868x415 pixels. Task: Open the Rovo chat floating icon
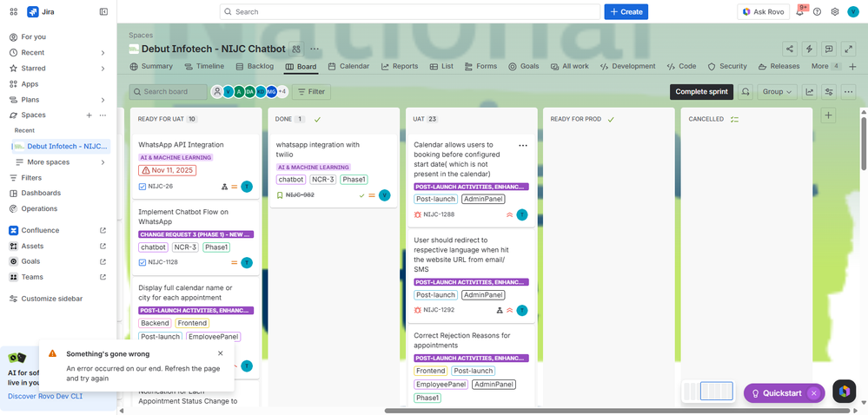(x=845, y=392)
